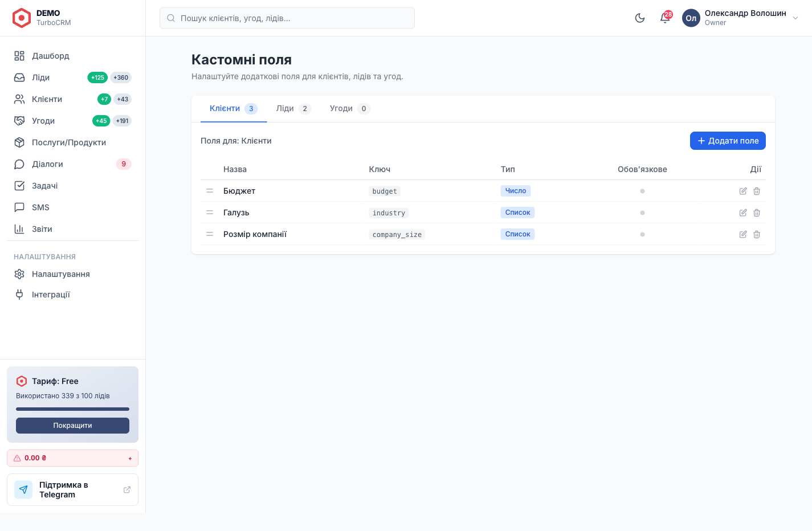The height and width of the screenshot is (531, 812).
Task: Click the TurboCRM logo icon
Action: point(22,18)
